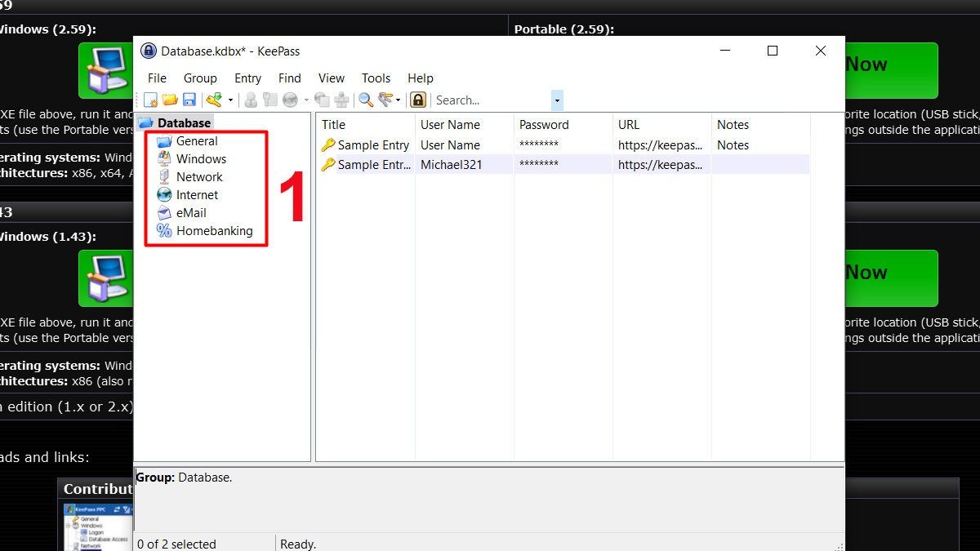Viewport: 980px width, 551px height.
Task: Sort entries by Notes column header
Action: tap(761, 125)
